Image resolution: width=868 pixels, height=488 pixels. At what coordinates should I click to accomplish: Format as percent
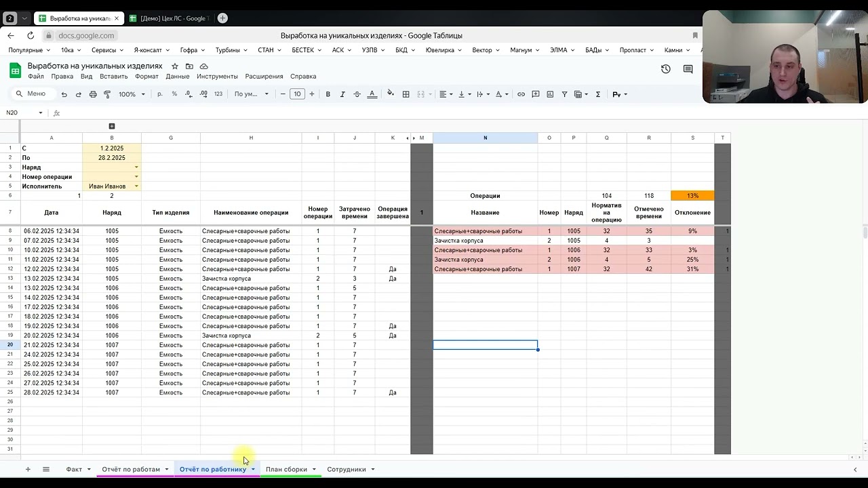point(174,94)
